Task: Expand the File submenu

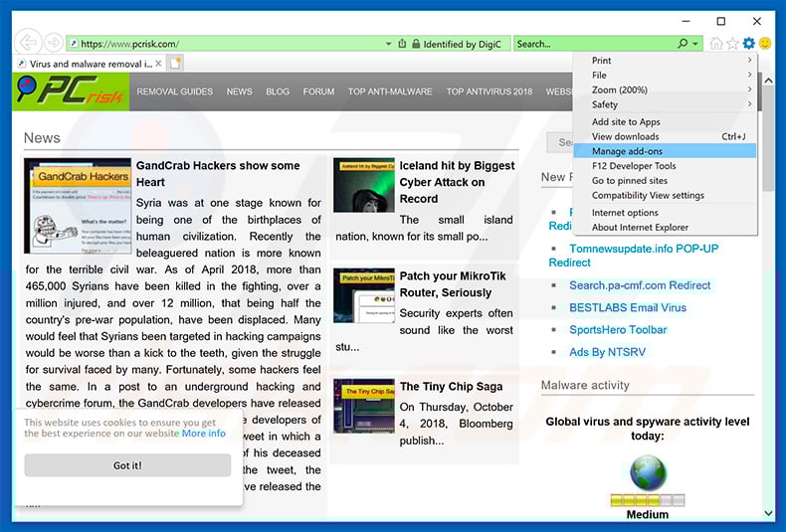Action: [665, 75]
